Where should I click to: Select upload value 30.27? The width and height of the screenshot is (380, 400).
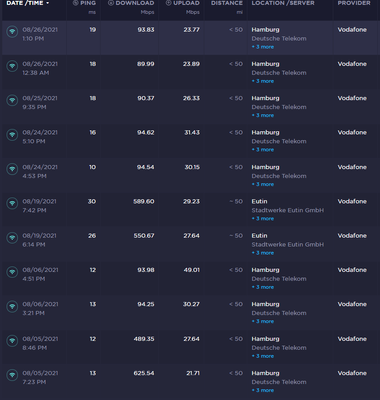coord(192,304)
